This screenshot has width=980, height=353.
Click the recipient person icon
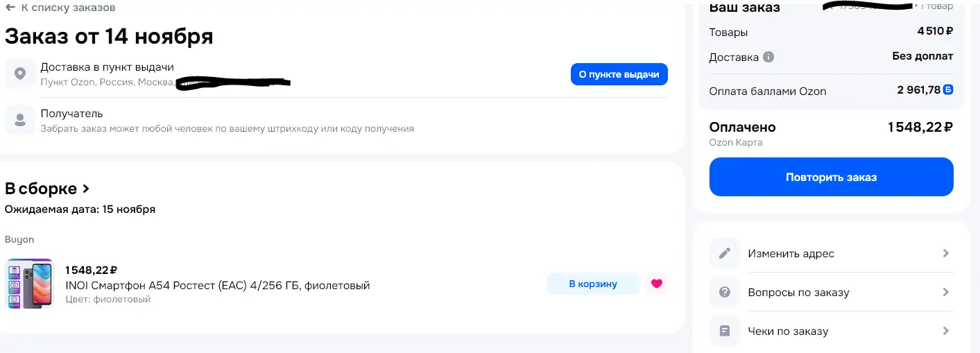click(x=20, y=120)
